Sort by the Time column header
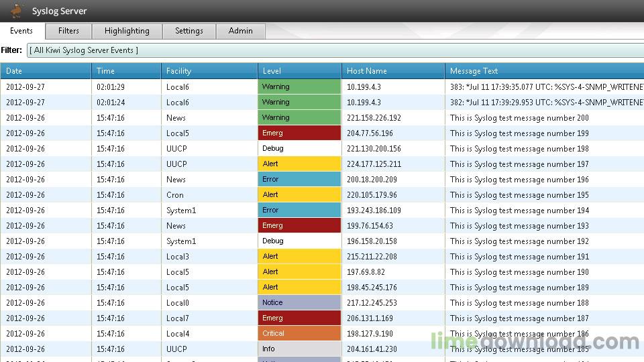This screenshot has height=362, width=644. 126,71
